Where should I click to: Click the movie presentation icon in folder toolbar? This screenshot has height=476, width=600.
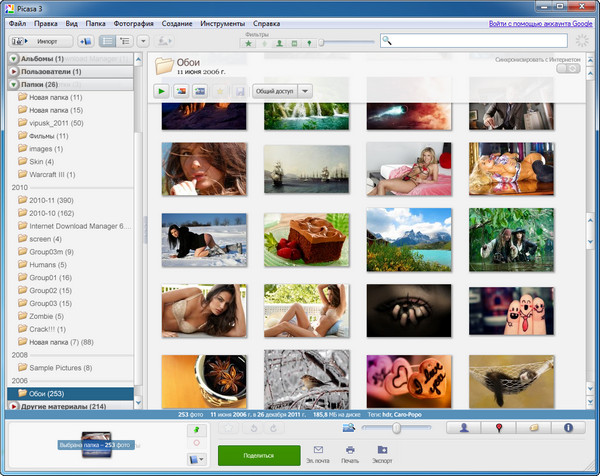(x=201, y=91)
